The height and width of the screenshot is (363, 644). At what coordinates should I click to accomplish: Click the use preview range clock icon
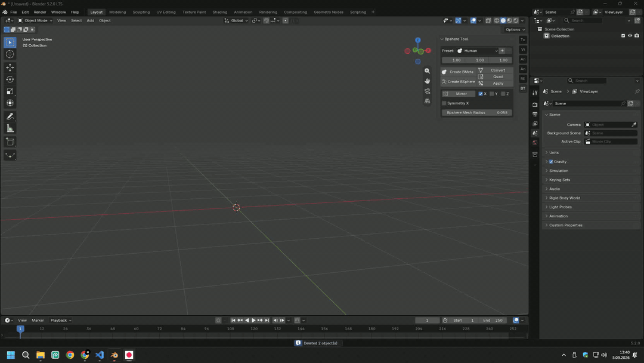445,320
